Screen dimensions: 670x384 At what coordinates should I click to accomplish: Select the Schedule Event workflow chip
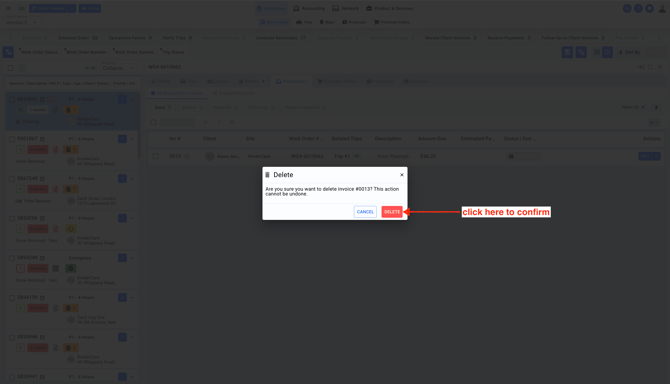click(x=78, y=38)
